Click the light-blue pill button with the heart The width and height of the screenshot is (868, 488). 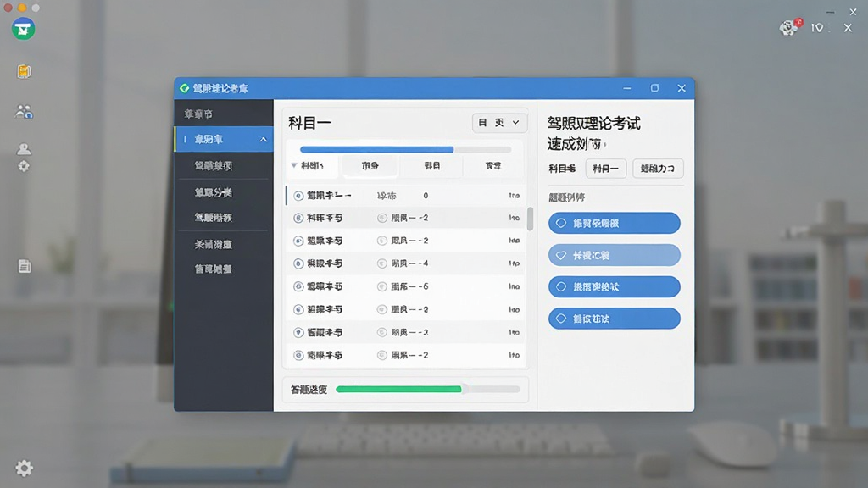click(x=615, y=255)
